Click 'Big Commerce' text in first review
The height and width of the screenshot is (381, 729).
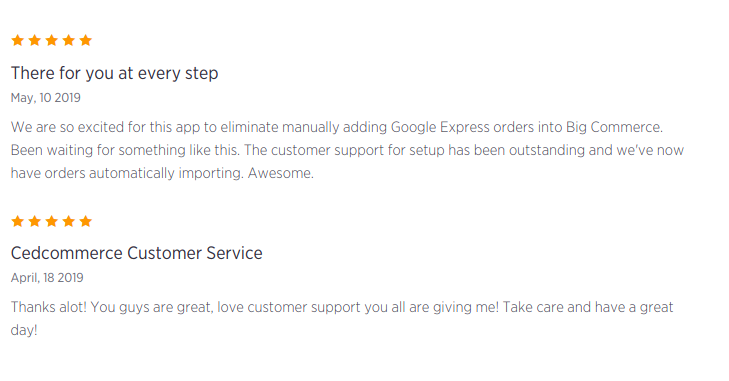pyautogui.click(x=614, y=127)
